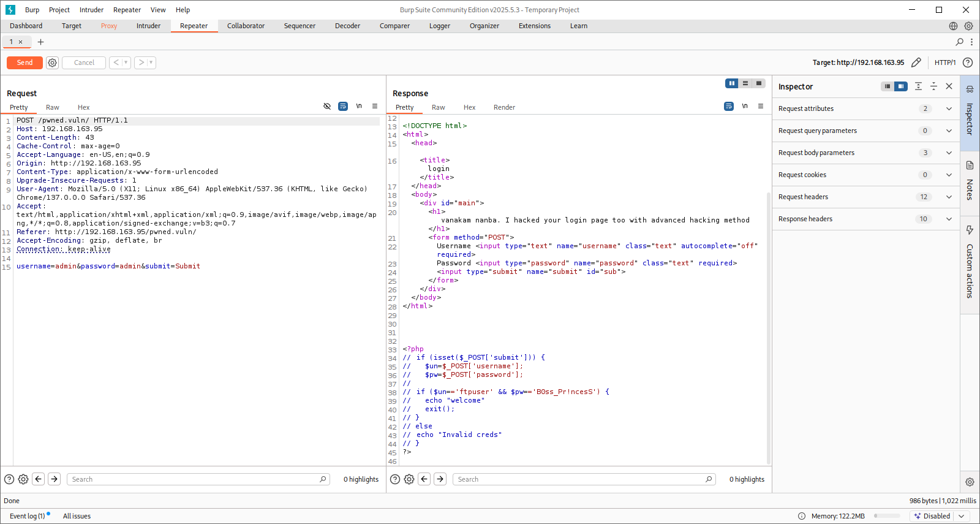The image size is (980, 524).
Task: Set Inspector to side panel layout
Action: 900,86
